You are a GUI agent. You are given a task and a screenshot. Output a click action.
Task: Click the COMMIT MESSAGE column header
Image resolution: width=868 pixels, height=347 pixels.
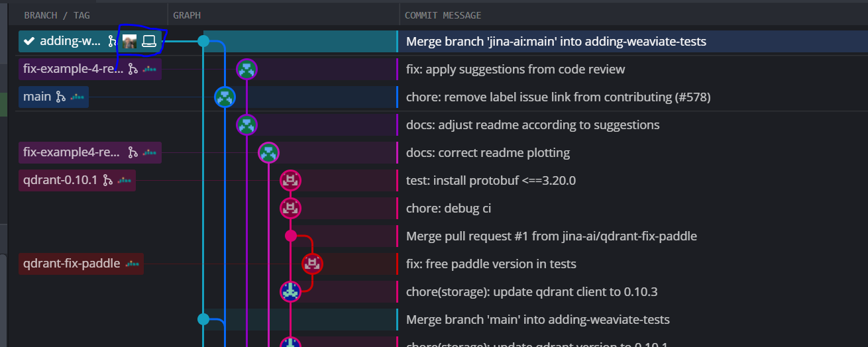pyautogui.click(x=443, y=15)
